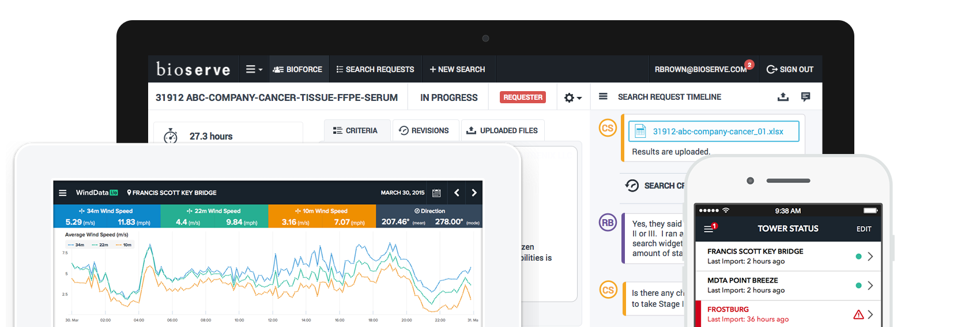This screenshot has height=327, width=980.
Task: Click the red REQUESTER badge
Action: [x=523, y=97]
